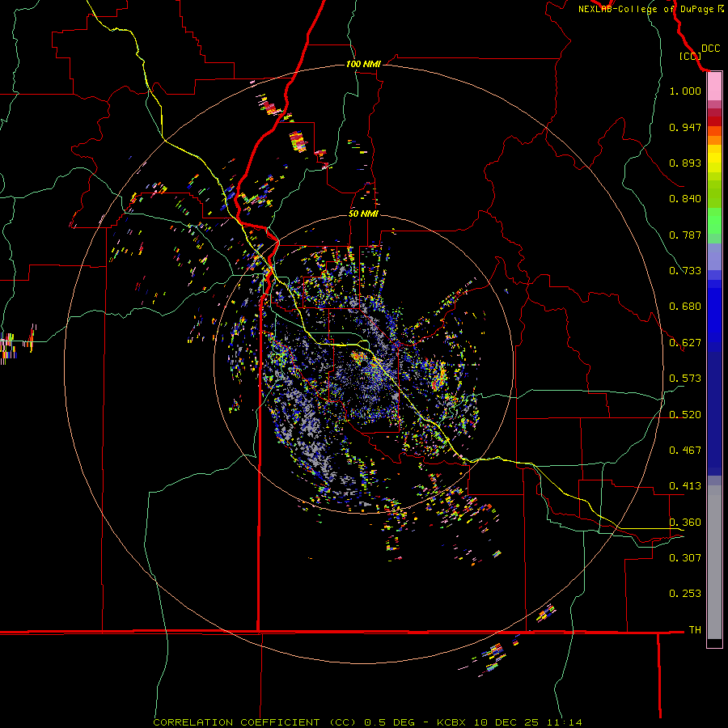This screenshot has height=728, width=728.
Task: Click the 0.733 scale value
Action: point(685,271)
